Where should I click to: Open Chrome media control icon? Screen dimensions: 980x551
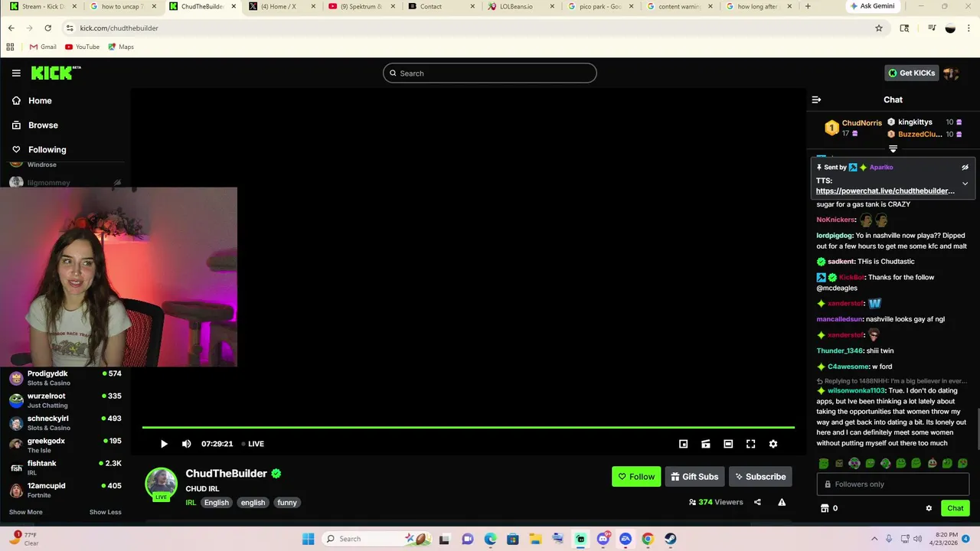(x=932, y=28)
